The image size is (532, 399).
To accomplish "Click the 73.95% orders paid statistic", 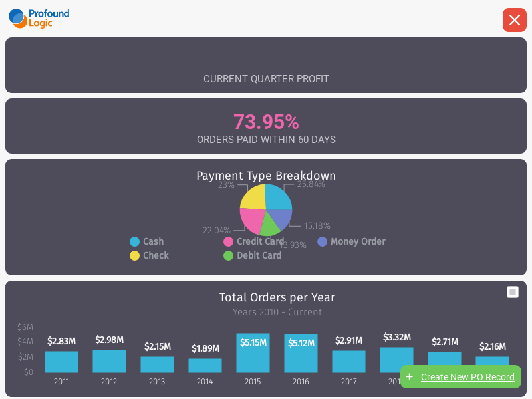I will (266, 122).
